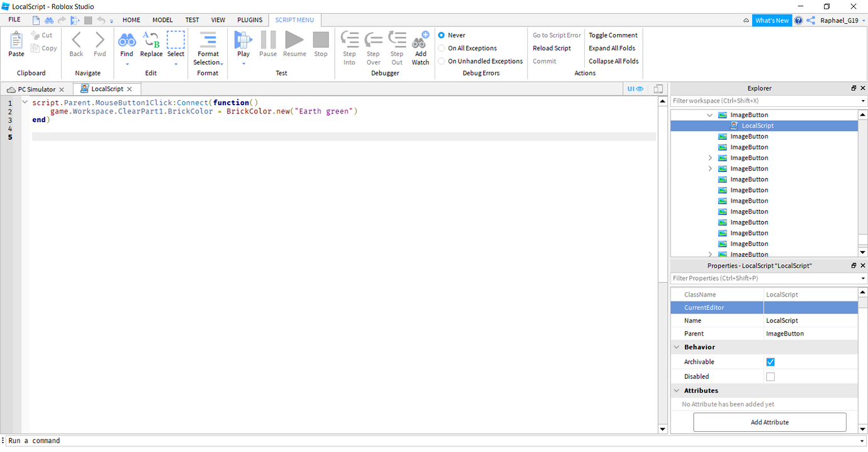
Task: Click the Format Selection icon
Action: (208, 40)
